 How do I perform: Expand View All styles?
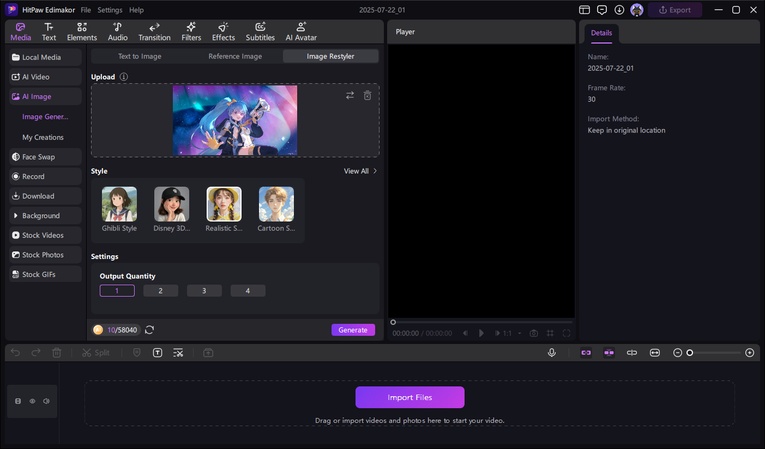(360, 171)
